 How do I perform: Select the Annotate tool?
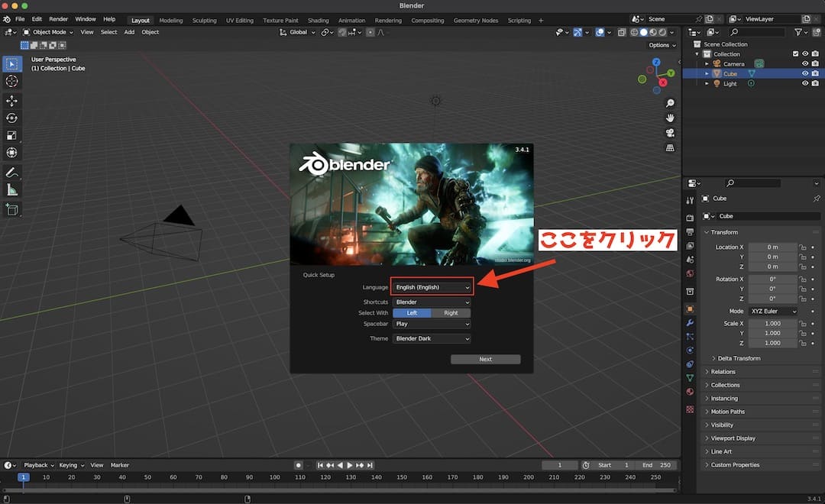[11, 173]
